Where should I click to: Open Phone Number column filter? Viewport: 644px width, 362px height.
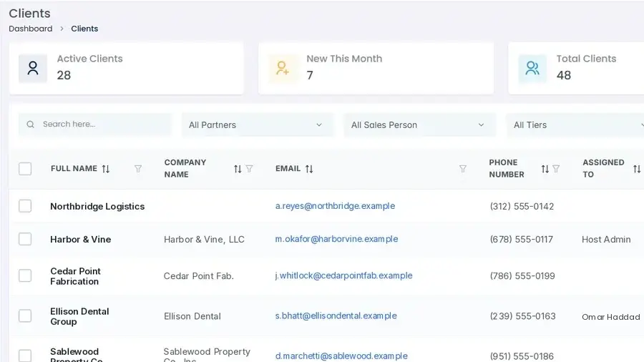pyautogui.click(x=556, y=169)
